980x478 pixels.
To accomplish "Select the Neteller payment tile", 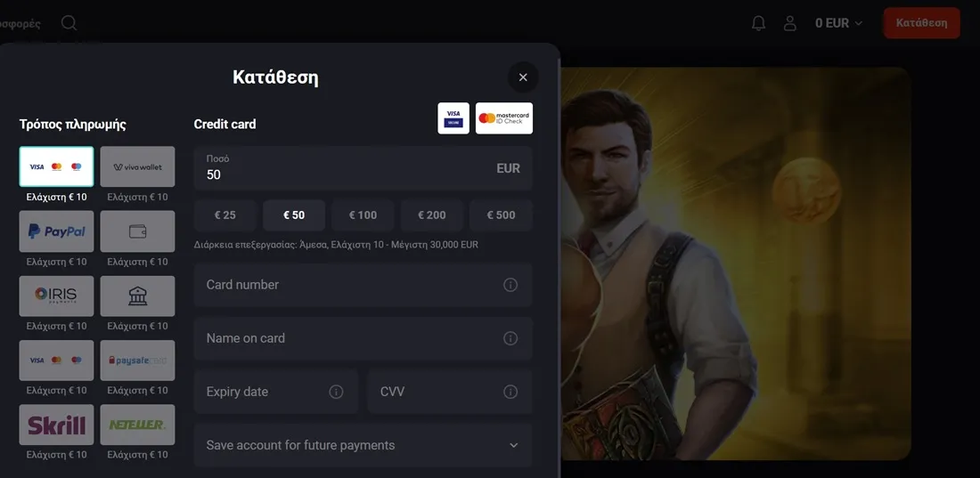I will click(x=137, y=425).
